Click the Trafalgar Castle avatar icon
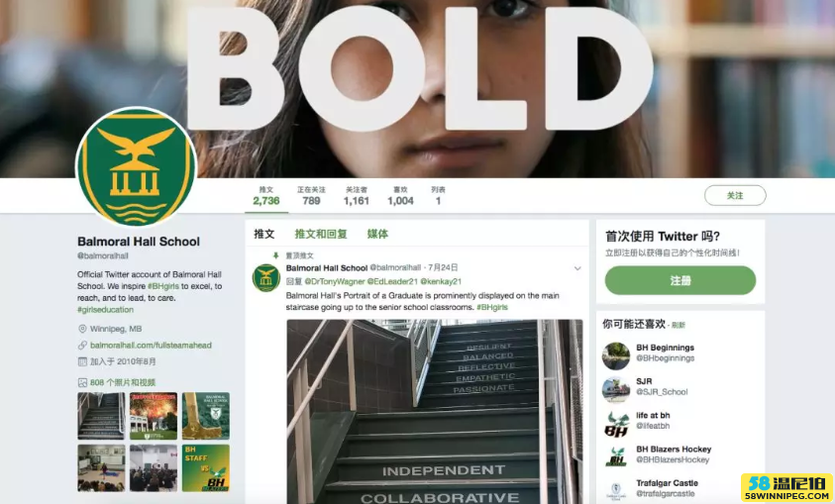 click(x=616, y=491)
